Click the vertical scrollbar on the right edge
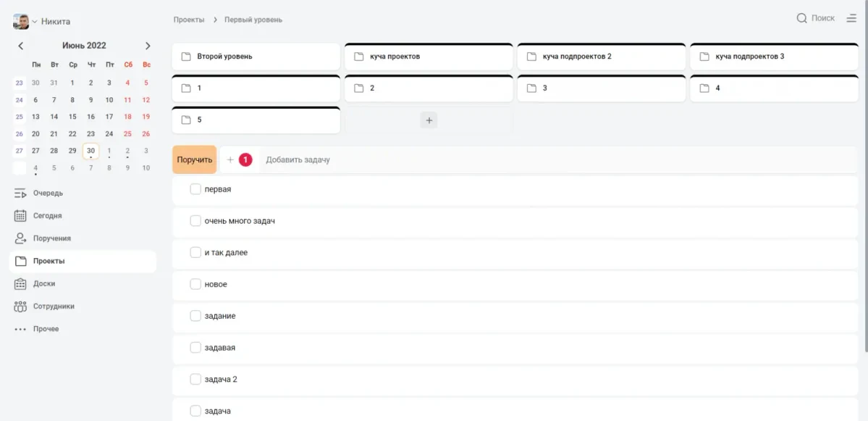Image resolution: width=868 pixels, height=421 pixels. [866, 175]
